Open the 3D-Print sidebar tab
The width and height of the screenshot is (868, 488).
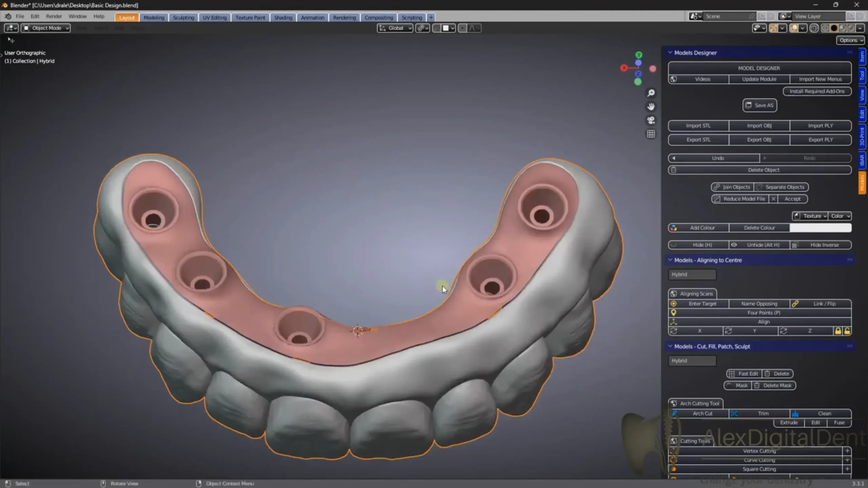(x=862, y=137)
